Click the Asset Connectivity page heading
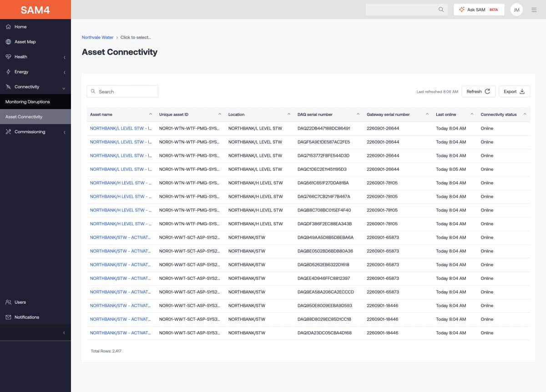Viewport: 546px width, 392px height. click(x=120, y=52)
